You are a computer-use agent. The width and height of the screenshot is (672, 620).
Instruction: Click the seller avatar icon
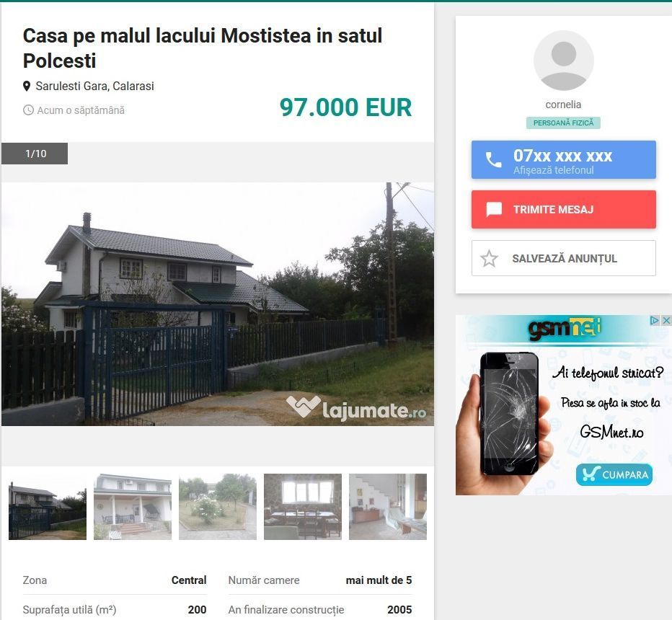click(564, 61)
